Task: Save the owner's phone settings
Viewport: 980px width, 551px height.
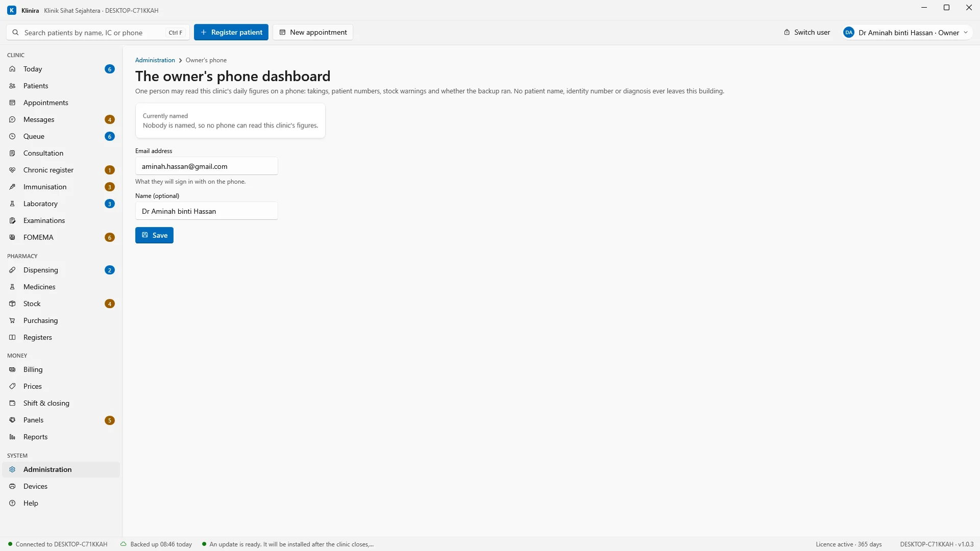Action: tap(154, 235)
